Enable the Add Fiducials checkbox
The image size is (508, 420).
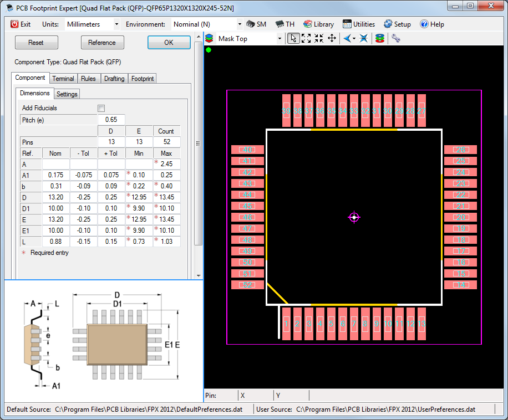point(101,108)
